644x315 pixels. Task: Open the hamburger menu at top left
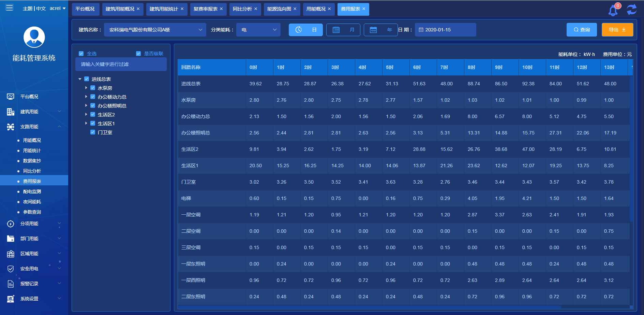9,8
